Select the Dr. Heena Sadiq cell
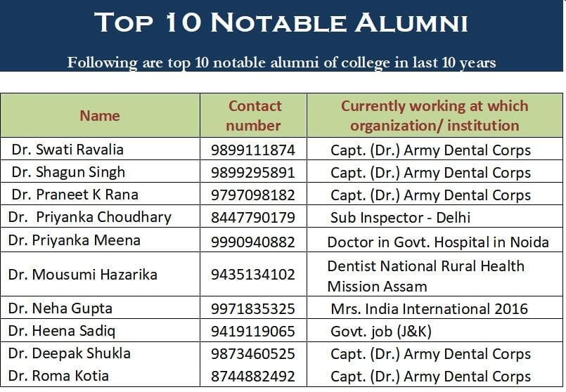566x392 pixels. (x=100, y=330)
